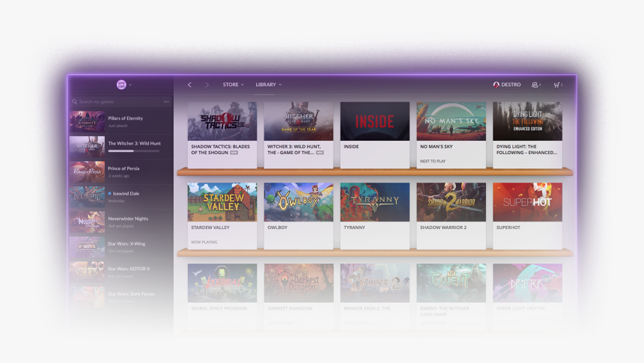Select The Witcher 3: Wild Hunt in sidebar

tap(121, 147)
